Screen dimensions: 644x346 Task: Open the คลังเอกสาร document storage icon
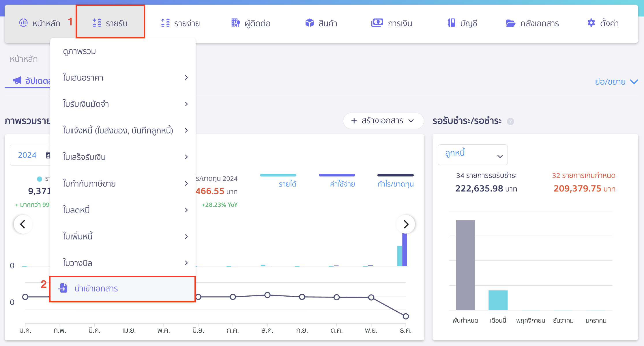coord(511,23)
